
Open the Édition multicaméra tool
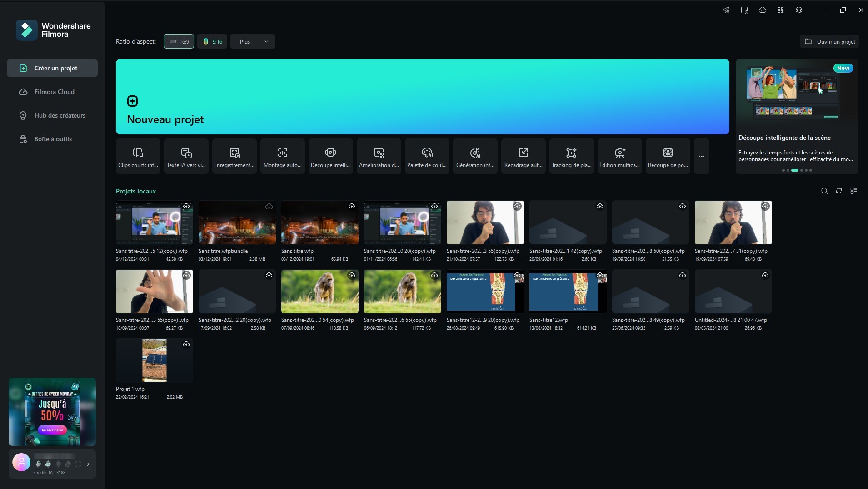620,156
